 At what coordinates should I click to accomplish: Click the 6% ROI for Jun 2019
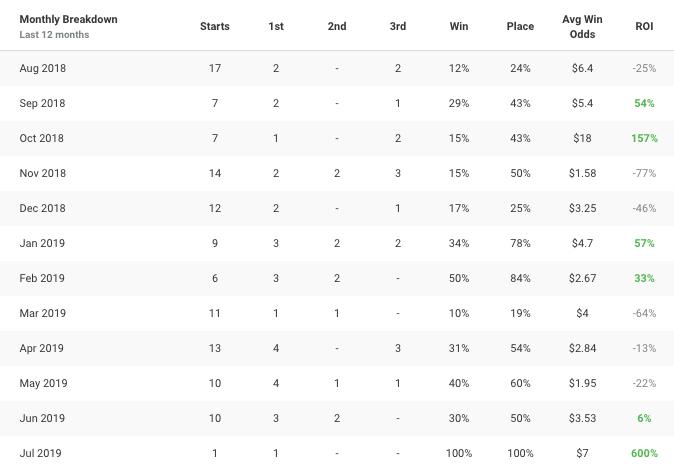point(644,418)
